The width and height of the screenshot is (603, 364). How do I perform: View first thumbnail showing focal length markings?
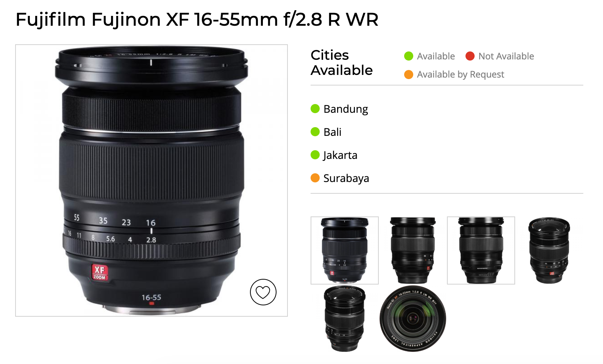(345, 250)
